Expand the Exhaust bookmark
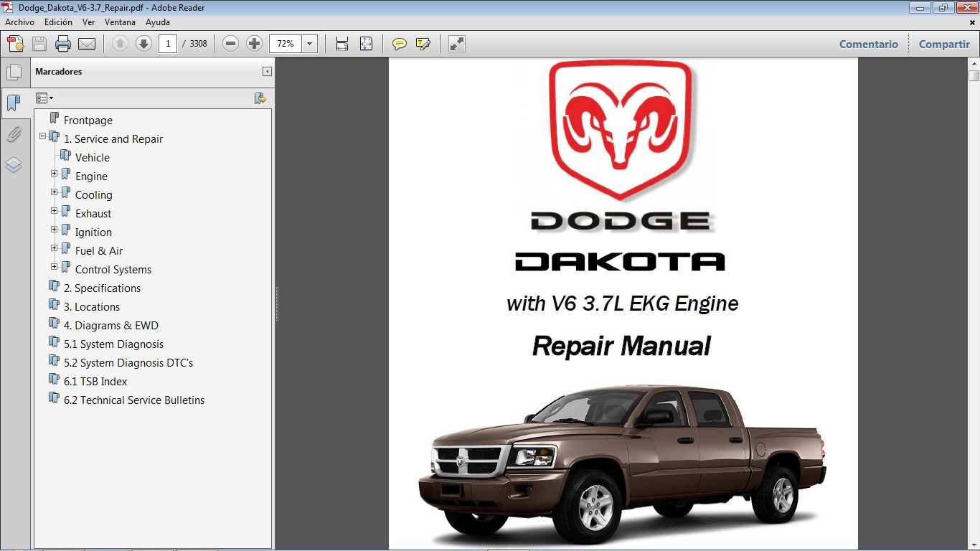The image size is (980, 551). coord(54,210)
